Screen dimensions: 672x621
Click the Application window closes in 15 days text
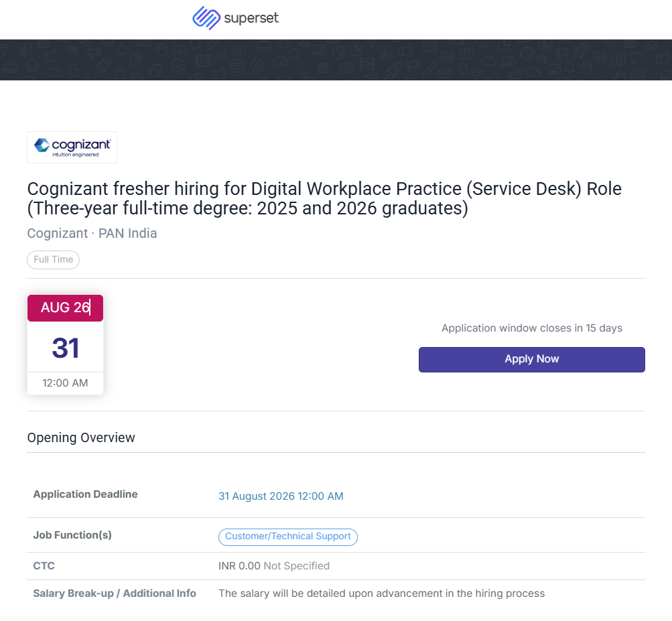pos(531,328)
